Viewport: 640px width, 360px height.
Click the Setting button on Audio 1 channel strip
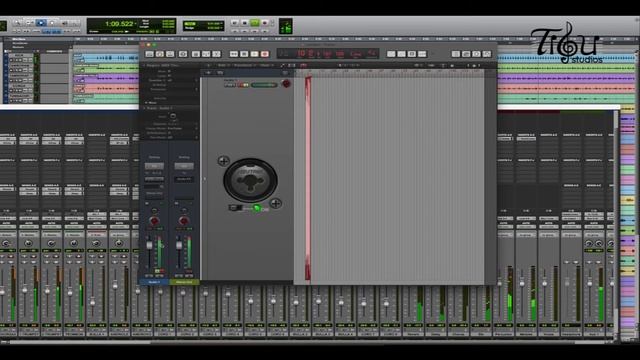click(x=154, y=166)
